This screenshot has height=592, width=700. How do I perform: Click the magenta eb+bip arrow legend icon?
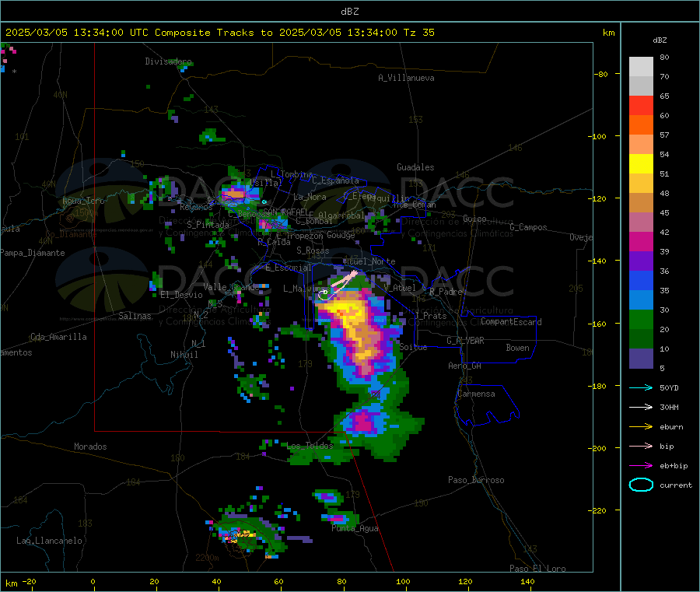[x=641, y=465]
